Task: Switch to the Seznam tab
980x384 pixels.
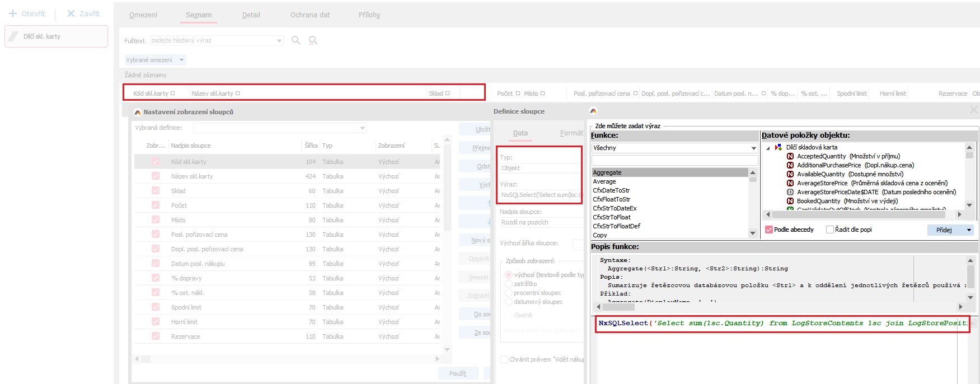Action: pyautogui.click(x=199, y=15)
